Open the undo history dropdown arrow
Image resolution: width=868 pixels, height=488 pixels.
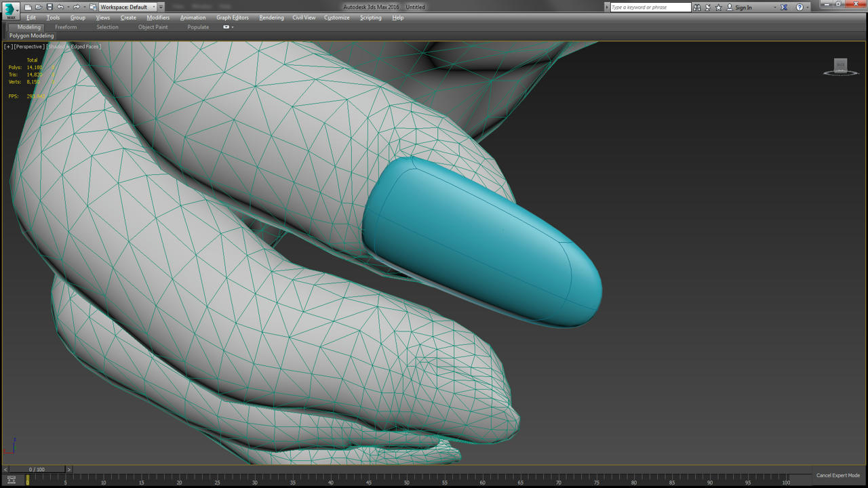coord(68,7)
